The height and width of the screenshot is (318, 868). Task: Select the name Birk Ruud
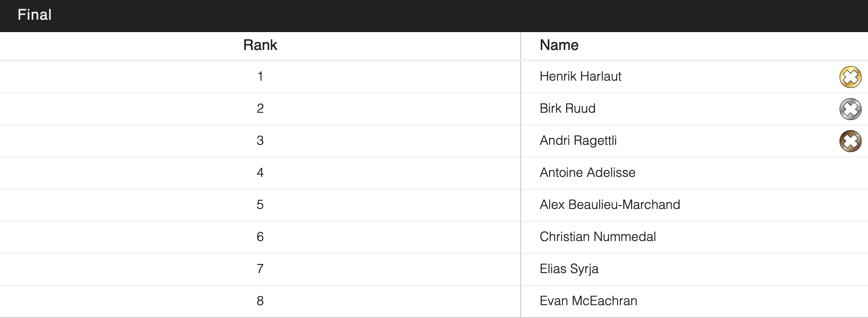(568, 109)
